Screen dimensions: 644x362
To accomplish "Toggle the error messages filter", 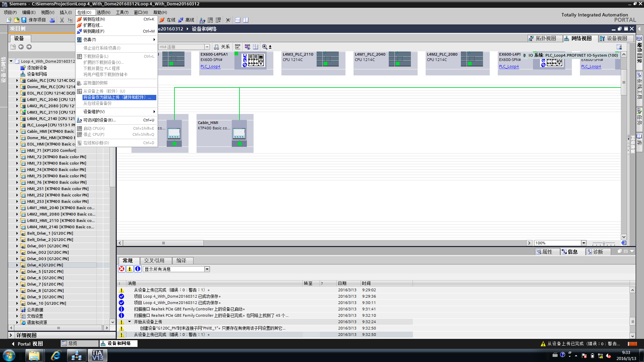I will 121,269.
